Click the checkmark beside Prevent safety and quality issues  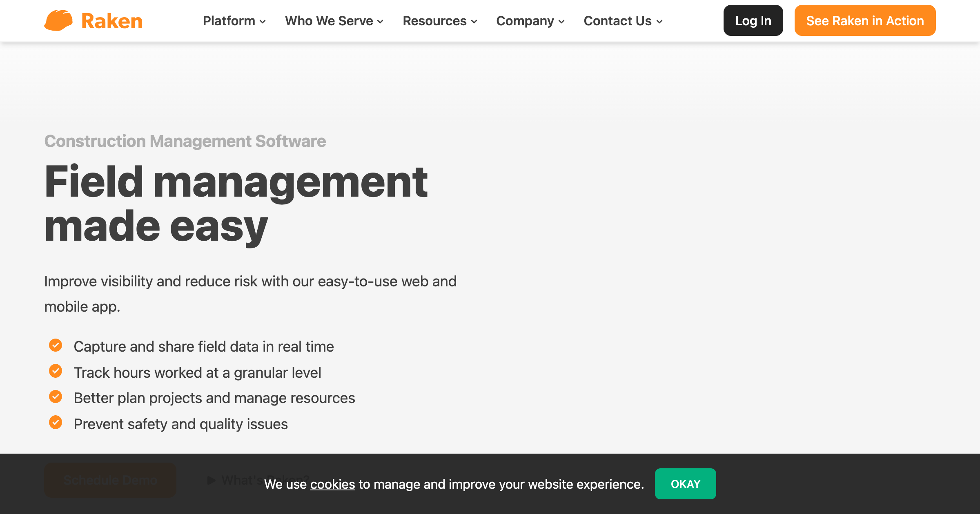(56, 422)
